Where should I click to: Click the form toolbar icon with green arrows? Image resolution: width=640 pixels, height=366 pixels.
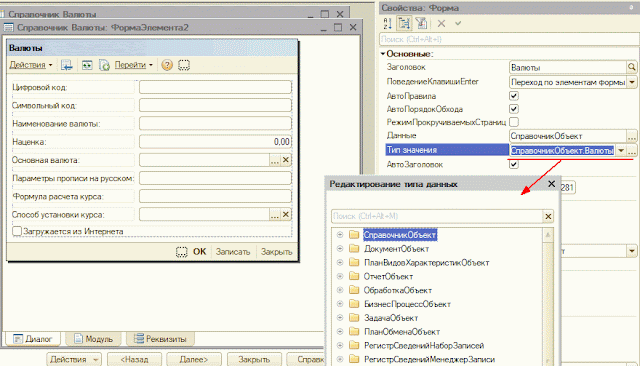click(87, 65)
